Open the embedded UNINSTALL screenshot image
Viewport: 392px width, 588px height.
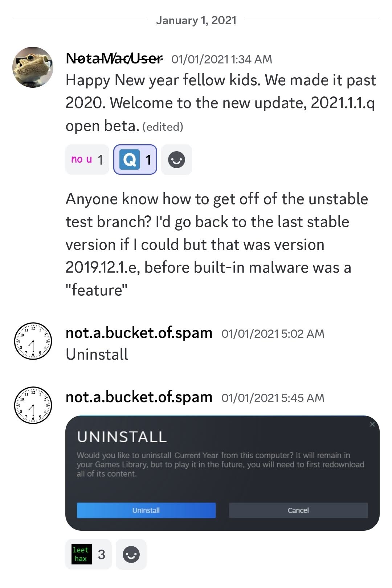[222, 473]
